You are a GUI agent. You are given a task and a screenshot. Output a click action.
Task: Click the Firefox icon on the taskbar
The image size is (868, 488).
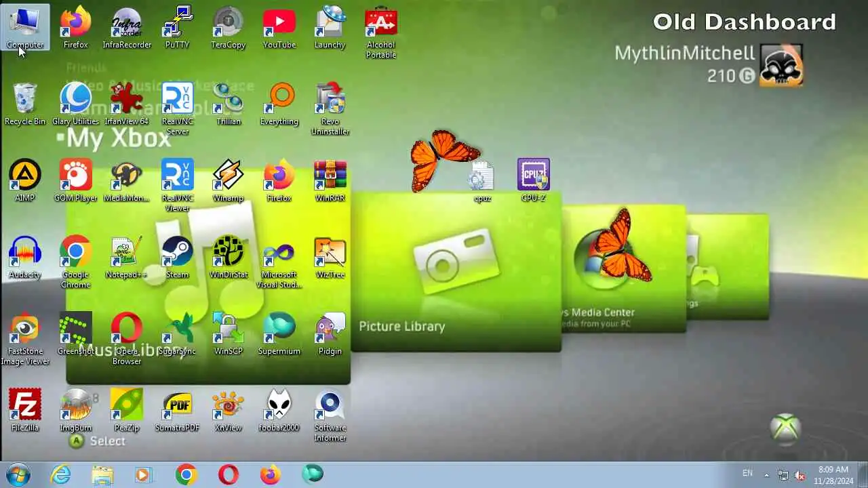click(271, 474)
